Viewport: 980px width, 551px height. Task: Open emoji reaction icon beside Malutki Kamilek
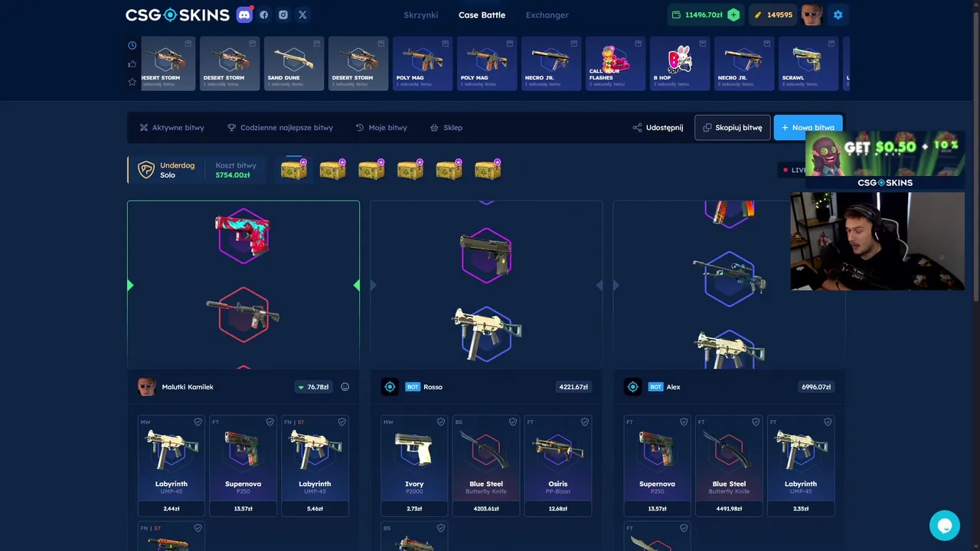click(345, 387)
